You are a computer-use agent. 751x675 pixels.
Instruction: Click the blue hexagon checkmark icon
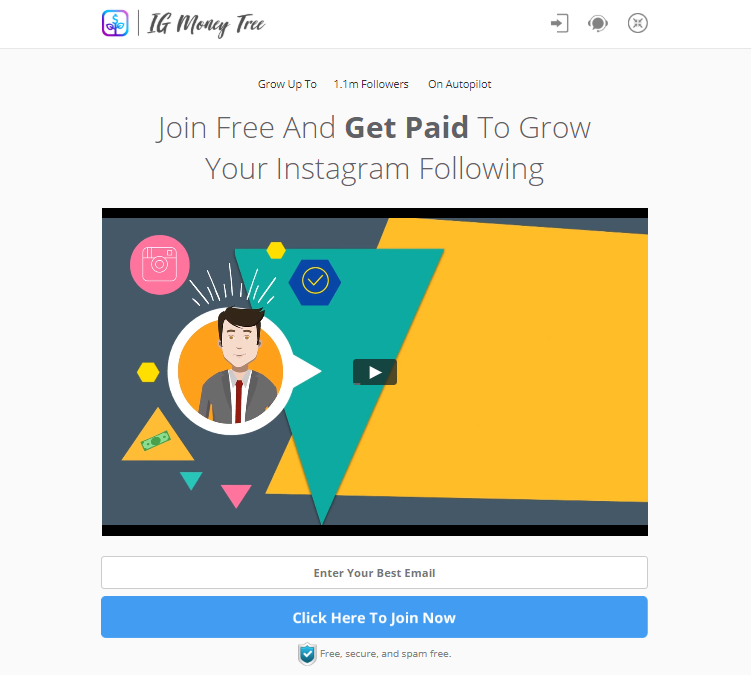click(x=315, y=282)
